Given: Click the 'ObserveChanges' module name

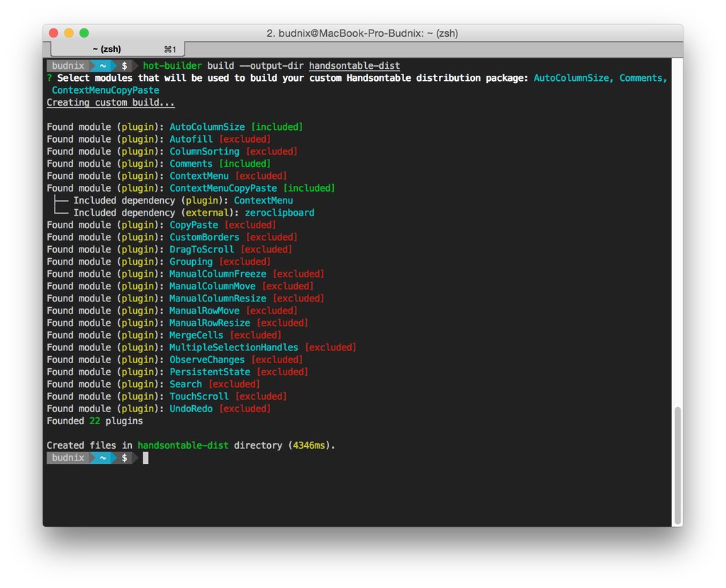Looking at the screenshot, I should [x=207, y=360].
